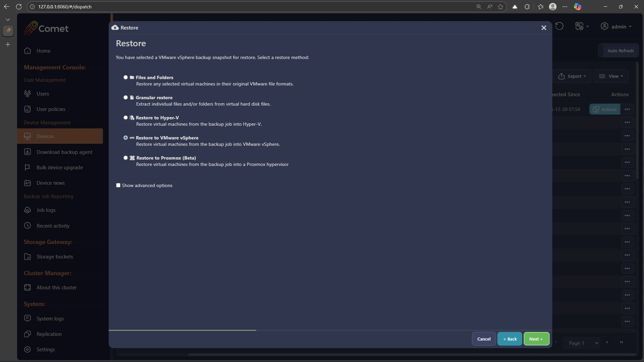
Task: Bookmark this page with the star icon
Action: click(500, 7)
